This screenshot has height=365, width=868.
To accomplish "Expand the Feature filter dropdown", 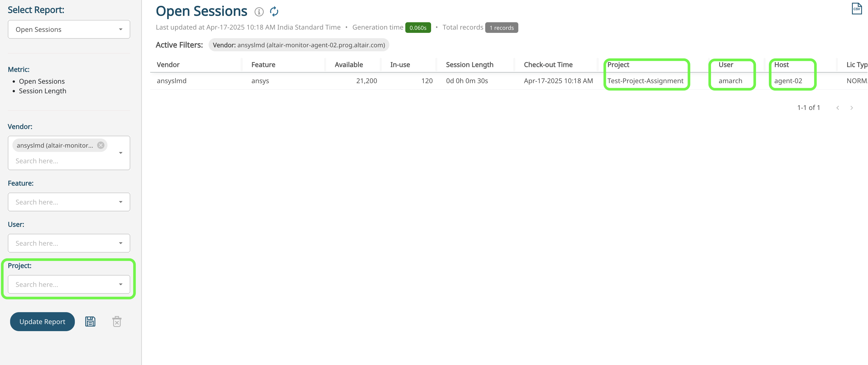I will [x=121, y=202].
